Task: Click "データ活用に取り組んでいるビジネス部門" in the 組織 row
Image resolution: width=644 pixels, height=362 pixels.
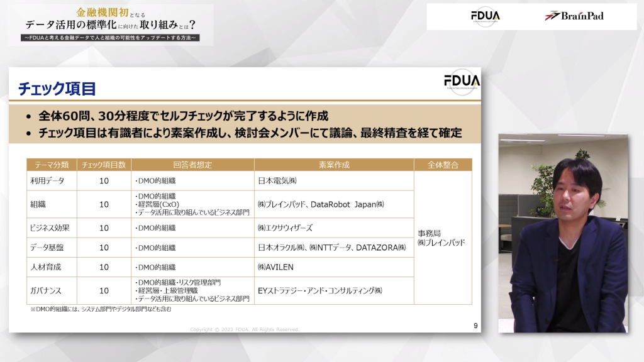Action: pyautogui.click(x=194, y=212)
